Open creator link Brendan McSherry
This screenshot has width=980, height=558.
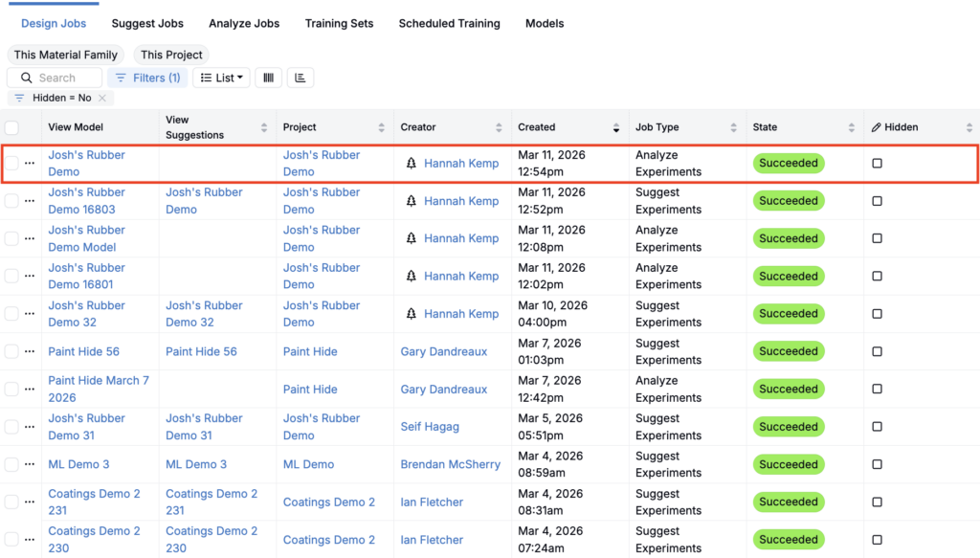pyautogui.click(x=450, y=464)
